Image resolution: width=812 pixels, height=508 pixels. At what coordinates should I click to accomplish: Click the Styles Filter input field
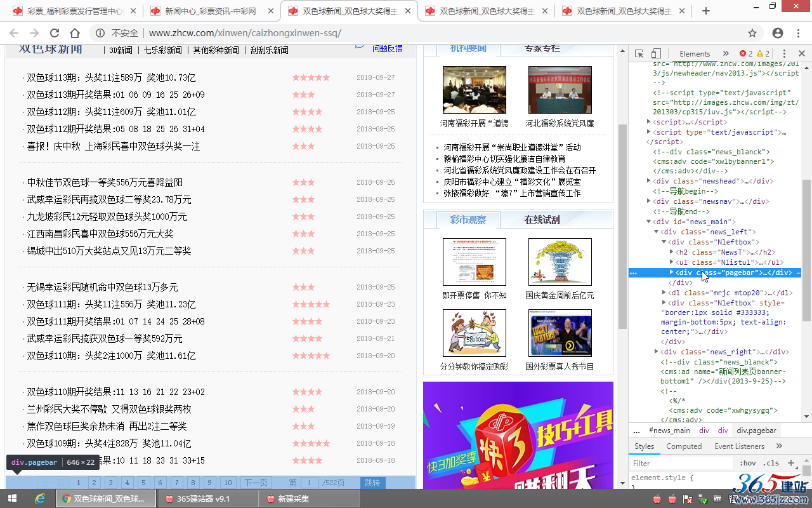tap(682, 463)
